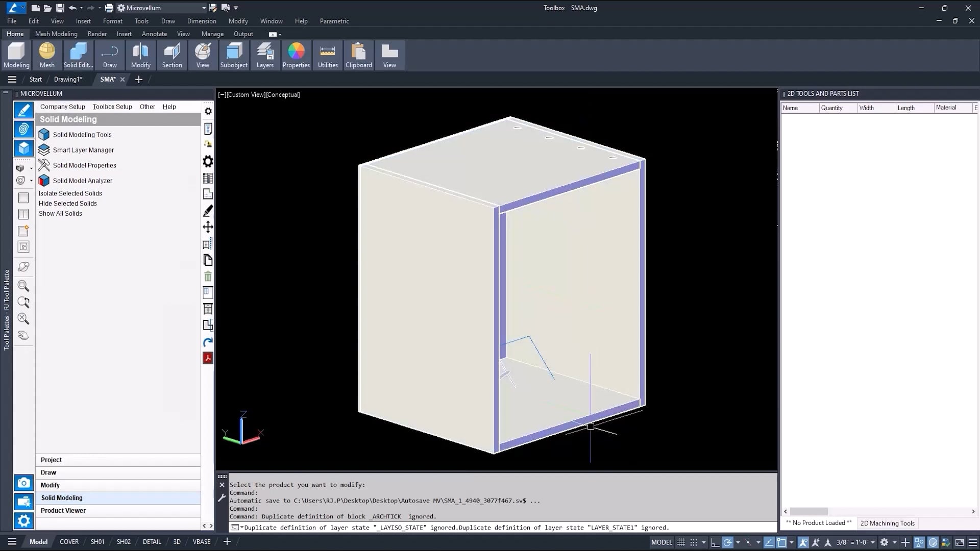Viewport: 980px width, 551px height.
Task: Click the Undo arrow icon
Action: (x=72, y=8)
